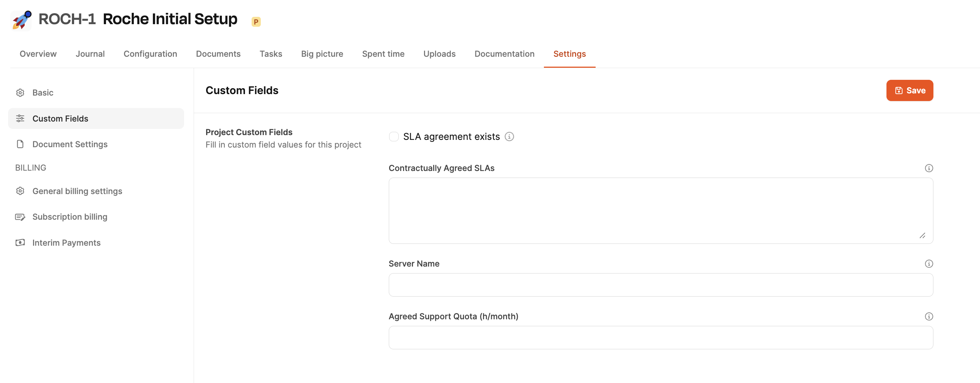
Task: Go to Subscription billing settings
Action: tap(70, 217)
